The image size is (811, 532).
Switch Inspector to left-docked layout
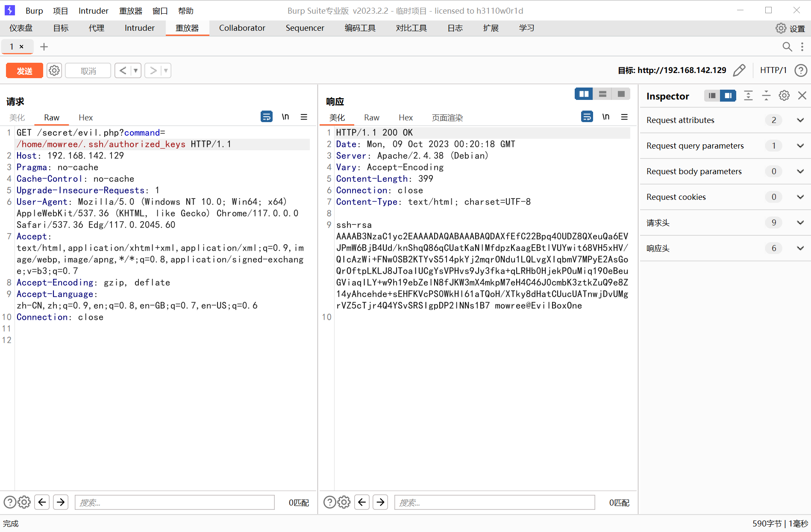(712, 96)
